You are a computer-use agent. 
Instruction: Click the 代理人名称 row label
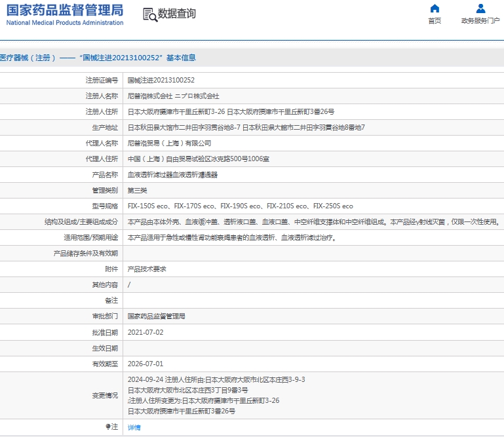tap(102, 143)
